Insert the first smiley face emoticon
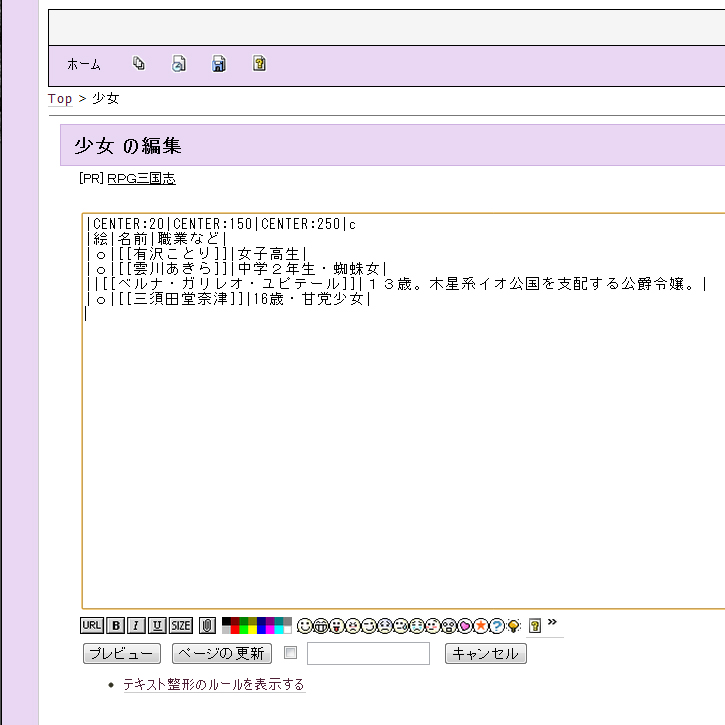The height and width of the screenshot is (725, 725). pos(305,626)
